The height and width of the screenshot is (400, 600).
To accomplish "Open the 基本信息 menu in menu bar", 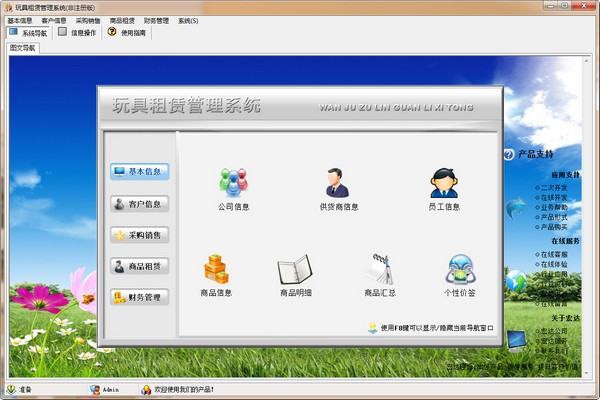I will click(20, 20).
